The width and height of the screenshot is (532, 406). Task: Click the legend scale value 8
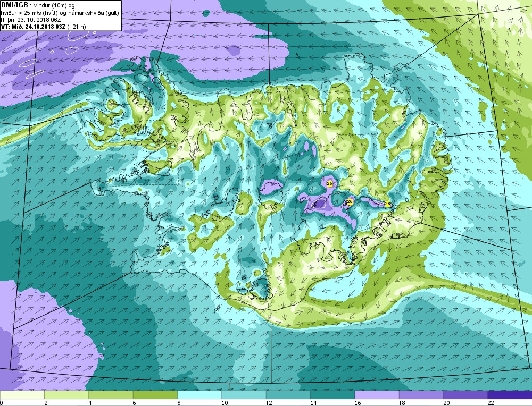[179, 403]
